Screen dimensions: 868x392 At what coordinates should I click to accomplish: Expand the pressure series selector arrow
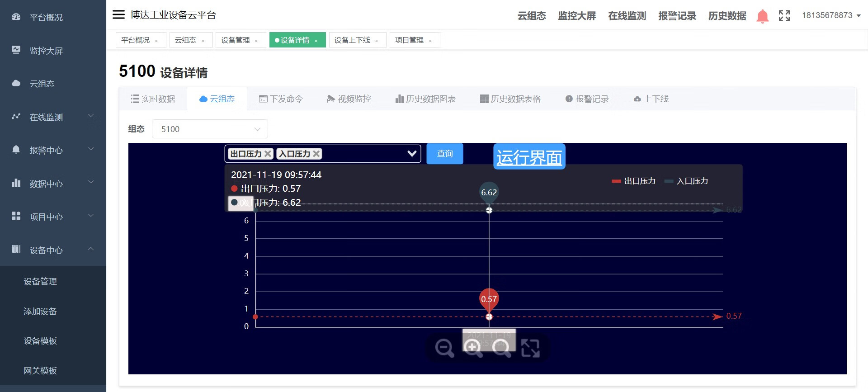point(411,154)
